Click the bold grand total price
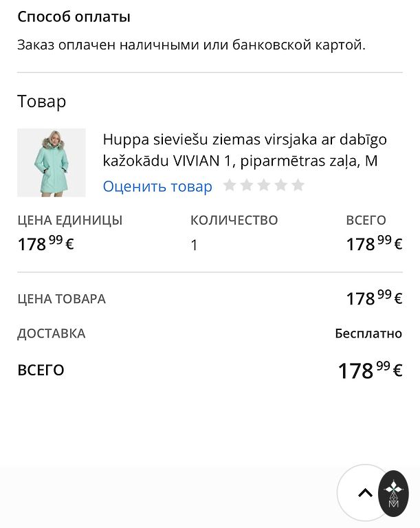 [x=370, y=371]
